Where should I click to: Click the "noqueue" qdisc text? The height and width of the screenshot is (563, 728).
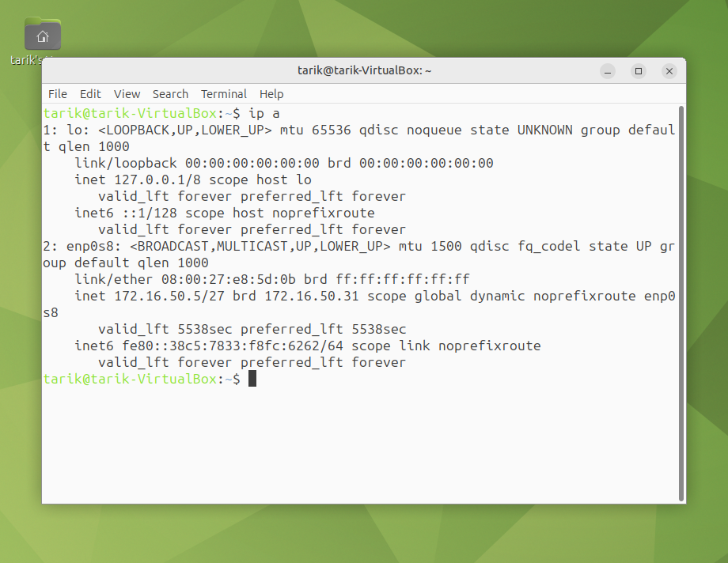[x=434, y=130]
